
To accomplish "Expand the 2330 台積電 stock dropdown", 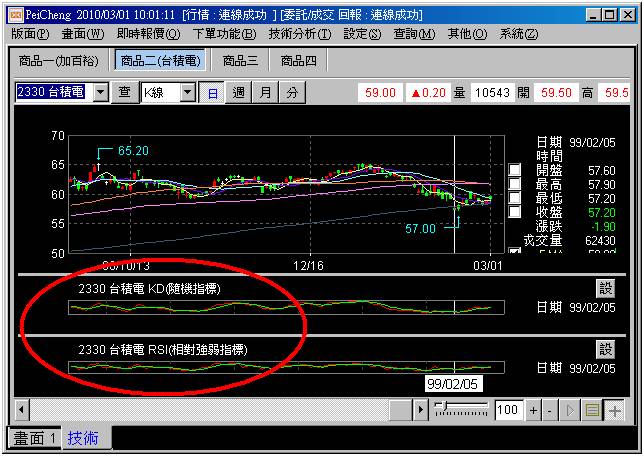I will point(101,92).
